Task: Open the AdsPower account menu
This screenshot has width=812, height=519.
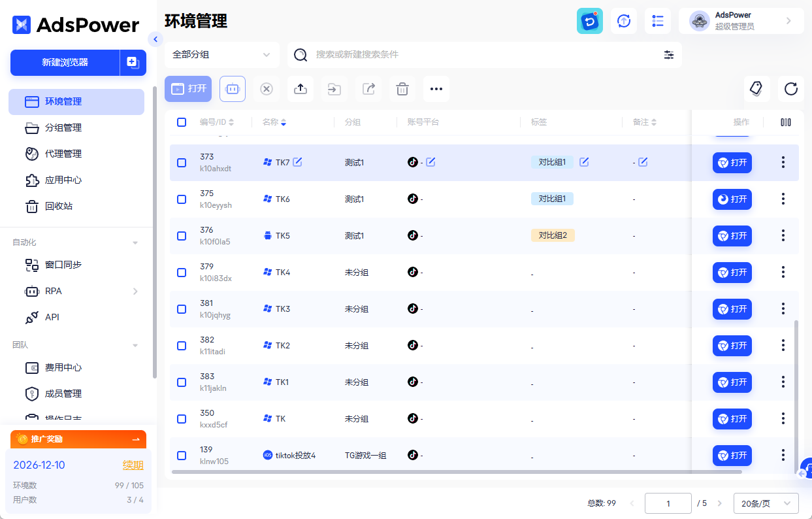Action: click(x=741, y=21)
